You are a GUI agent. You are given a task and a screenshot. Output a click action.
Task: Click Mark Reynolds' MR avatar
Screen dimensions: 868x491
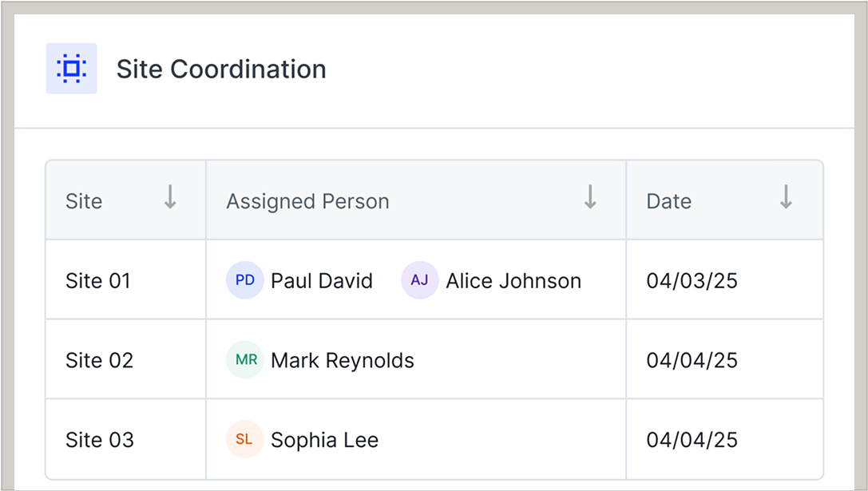tap(244, 360)
